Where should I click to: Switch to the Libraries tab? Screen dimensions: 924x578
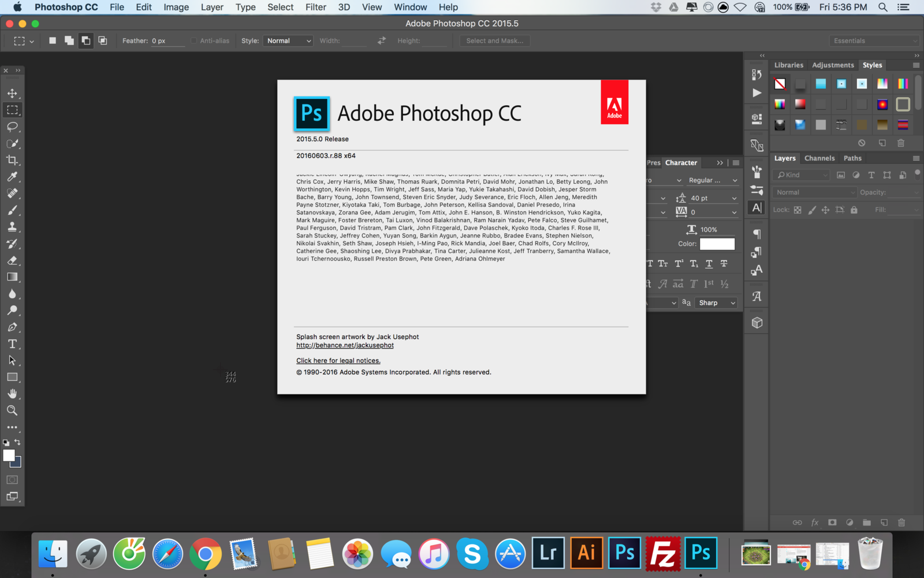click(788, 65)
